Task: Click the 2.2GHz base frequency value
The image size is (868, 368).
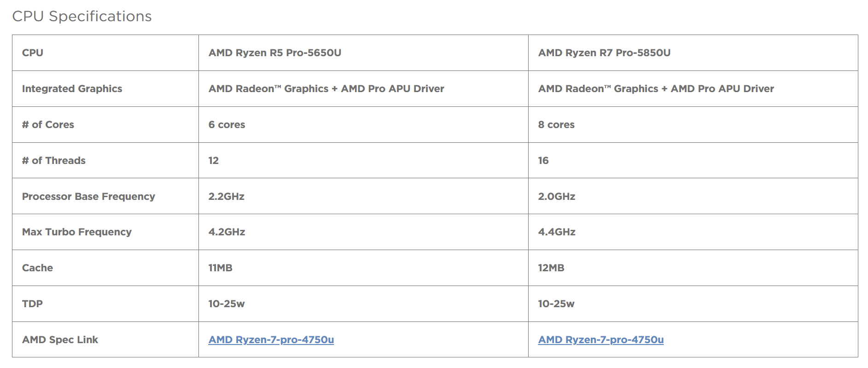Action: (x=226, y=197)
